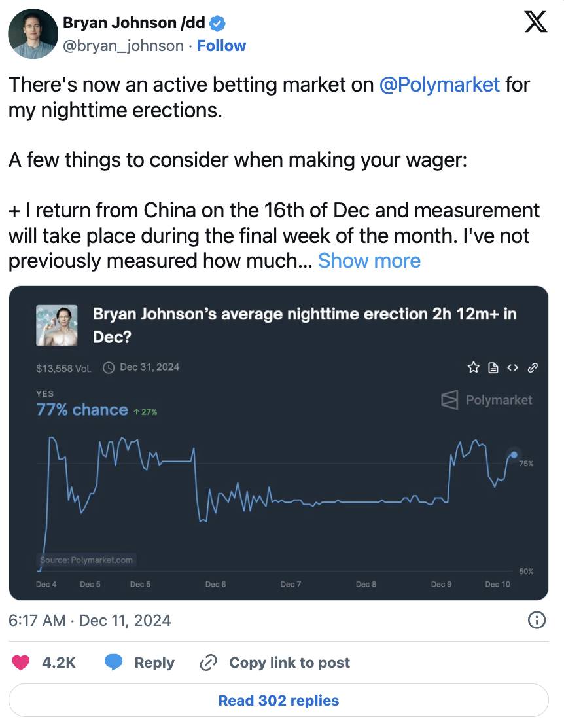Click the chart link icon
Viewport: 564px width, 728px height.
point(533,368)
